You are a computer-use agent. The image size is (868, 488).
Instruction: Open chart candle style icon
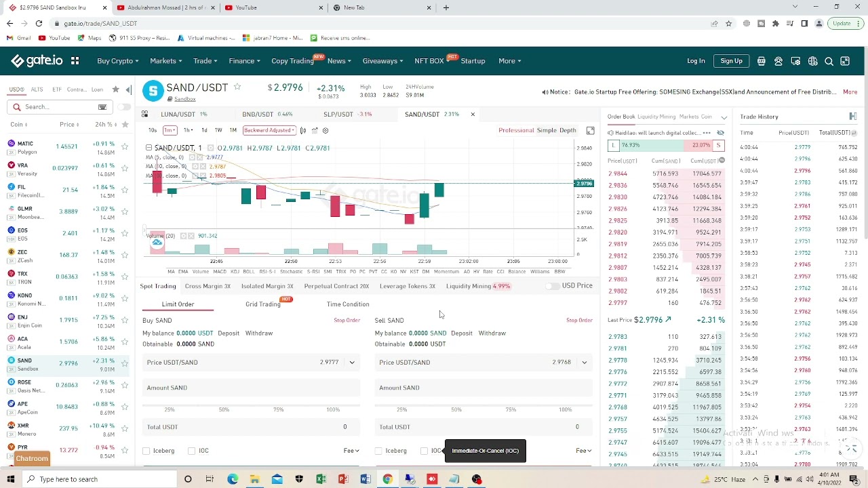point(303,130)
